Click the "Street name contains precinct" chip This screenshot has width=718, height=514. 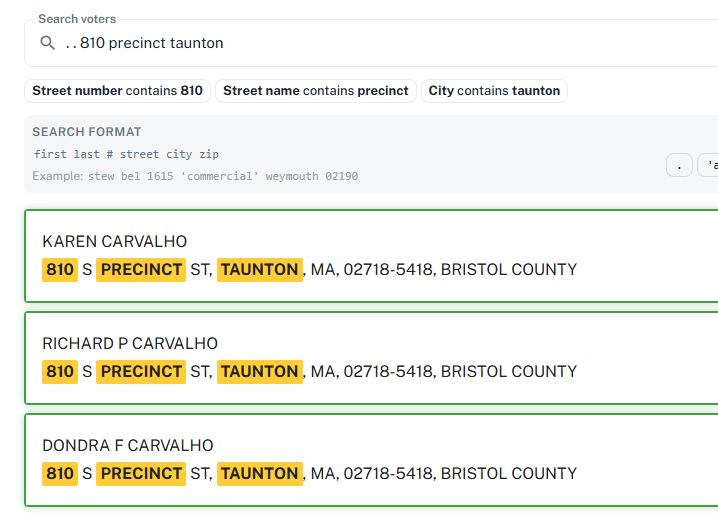coord(315,91)
